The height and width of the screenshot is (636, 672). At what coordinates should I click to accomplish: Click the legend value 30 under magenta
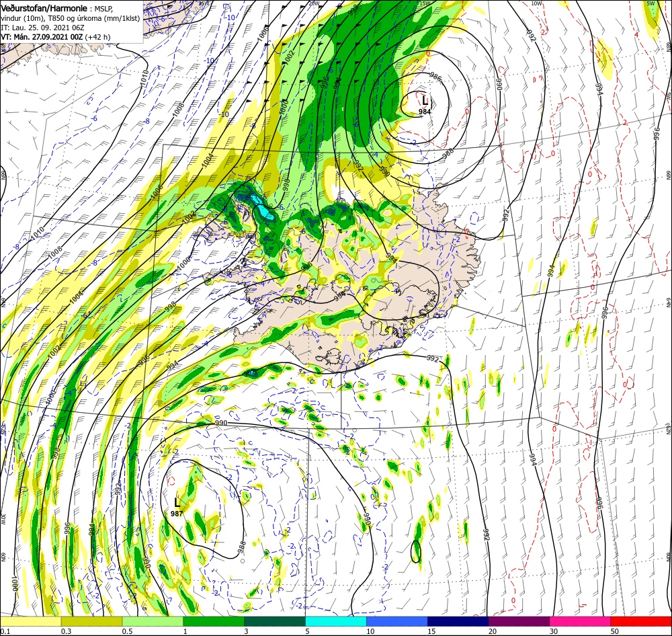pos(554,631)
